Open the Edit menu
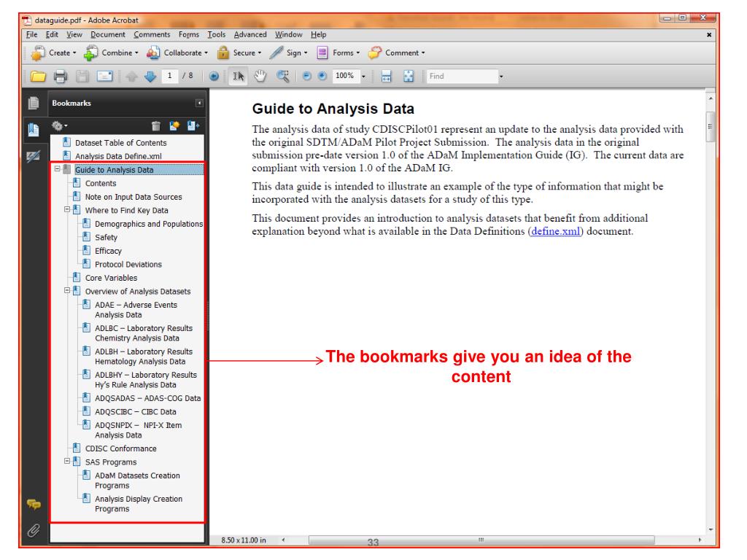The image size is (747, 560). pos(52,34)
